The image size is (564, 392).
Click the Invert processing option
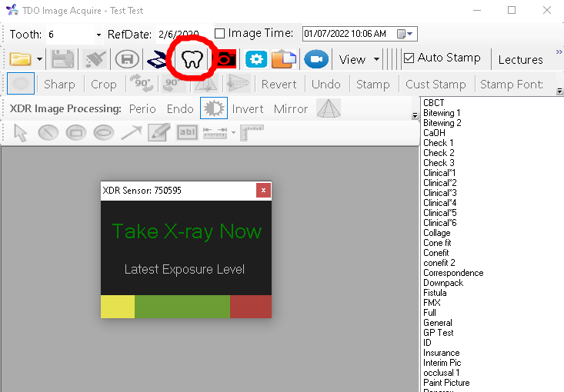coord(248,109)
